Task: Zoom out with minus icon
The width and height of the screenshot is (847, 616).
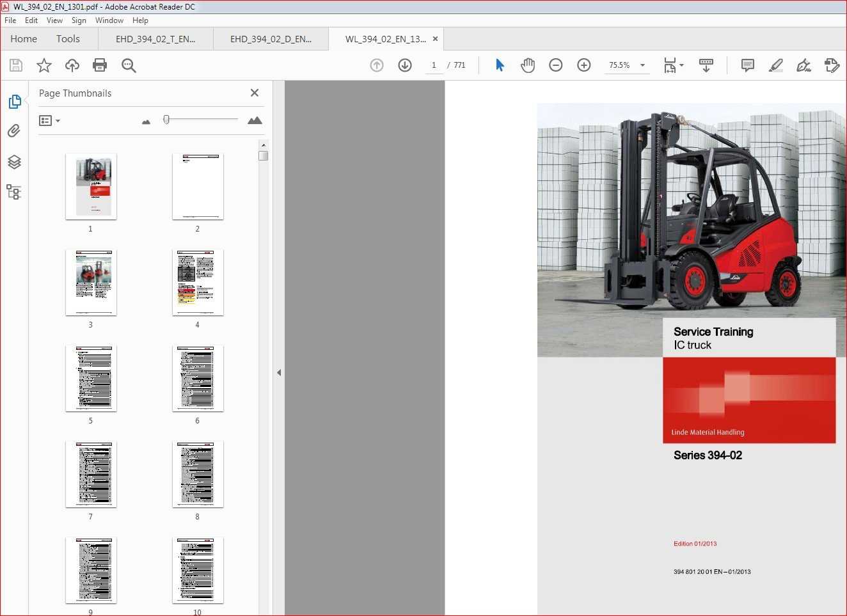Action: click(x=556, y=65)
